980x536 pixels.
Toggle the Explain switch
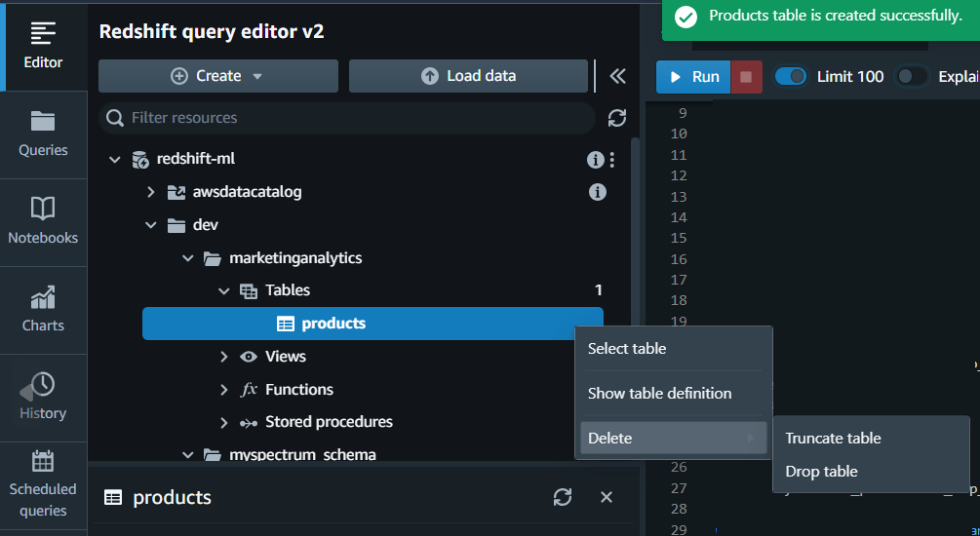point(912,76)
